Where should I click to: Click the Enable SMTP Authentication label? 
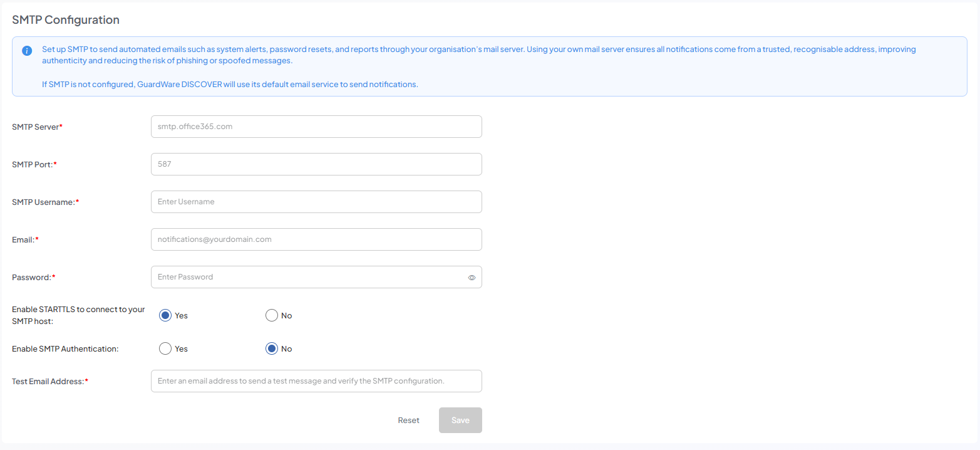click(x=65, y=348)
